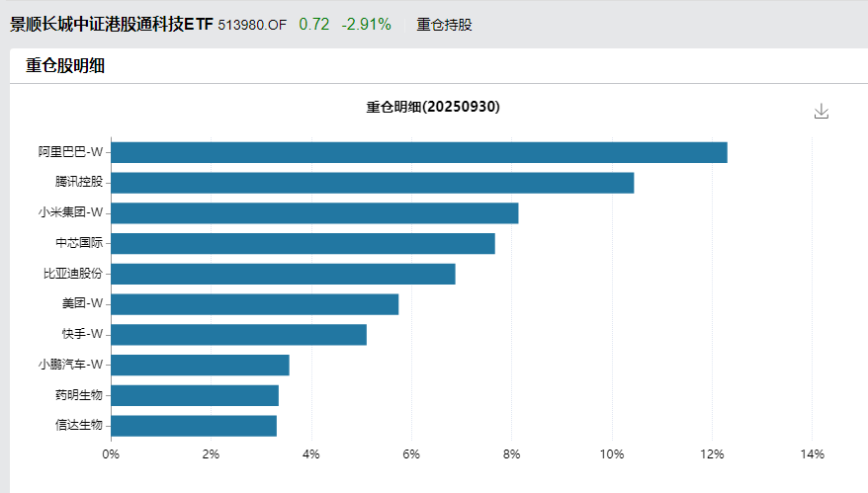
Task: Click the 0% x-axis tick label
Action: click(111, 454)
